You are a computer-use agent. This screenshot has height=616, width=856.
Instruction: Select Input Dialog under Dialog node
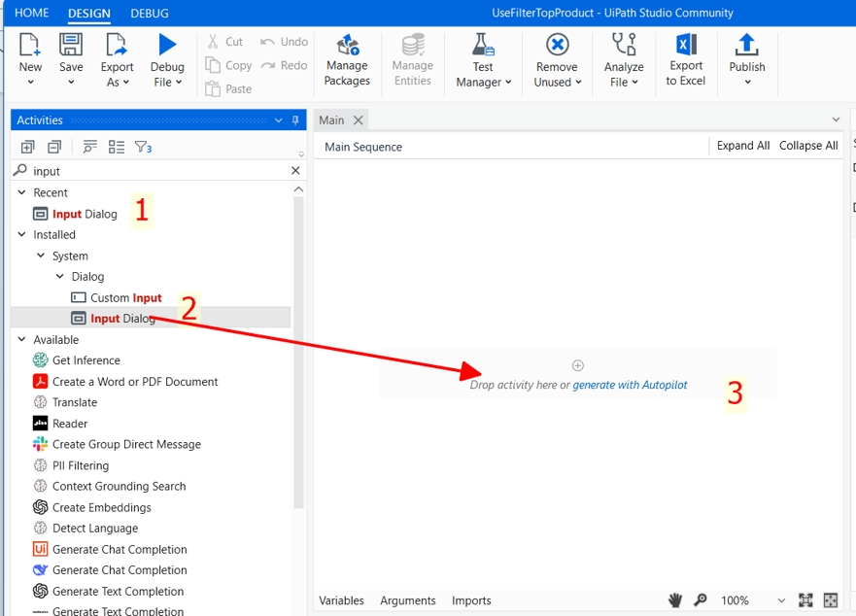coord(122,319)
